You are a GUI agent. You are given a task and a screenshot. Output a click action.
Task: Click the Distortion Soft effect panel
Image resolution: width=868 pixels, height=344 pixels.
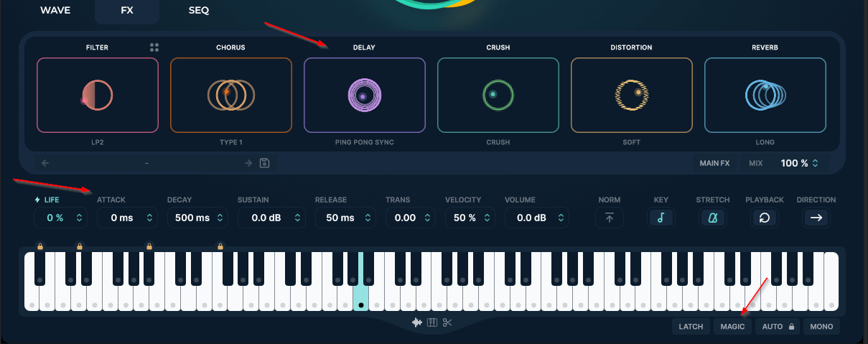[x=632, y=96]
